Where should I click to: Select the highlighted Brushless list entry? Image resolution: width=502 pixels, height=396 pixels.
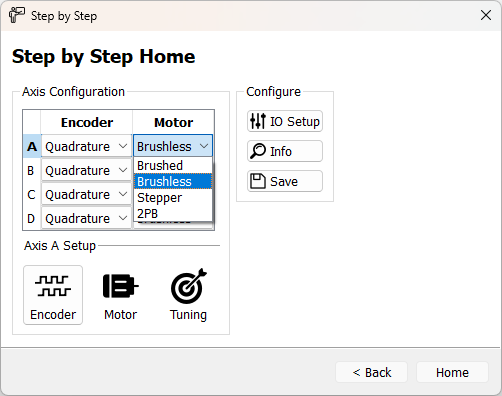point(173,181)
